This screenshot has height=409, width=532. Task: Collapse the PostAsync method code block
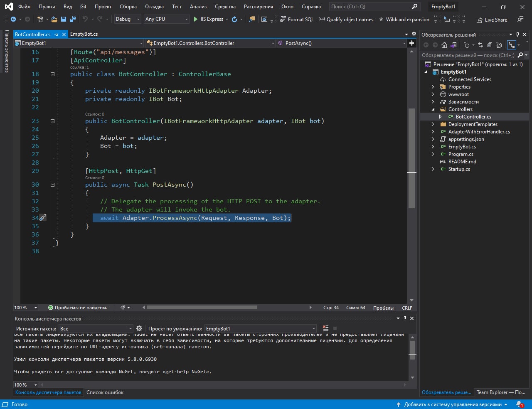point(52,185)
